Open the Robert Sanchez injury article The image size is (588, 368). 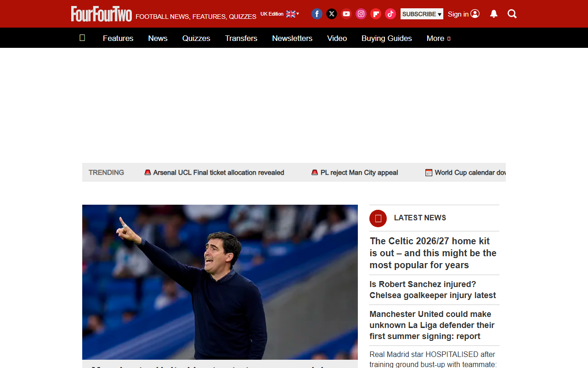pos(433,290)
